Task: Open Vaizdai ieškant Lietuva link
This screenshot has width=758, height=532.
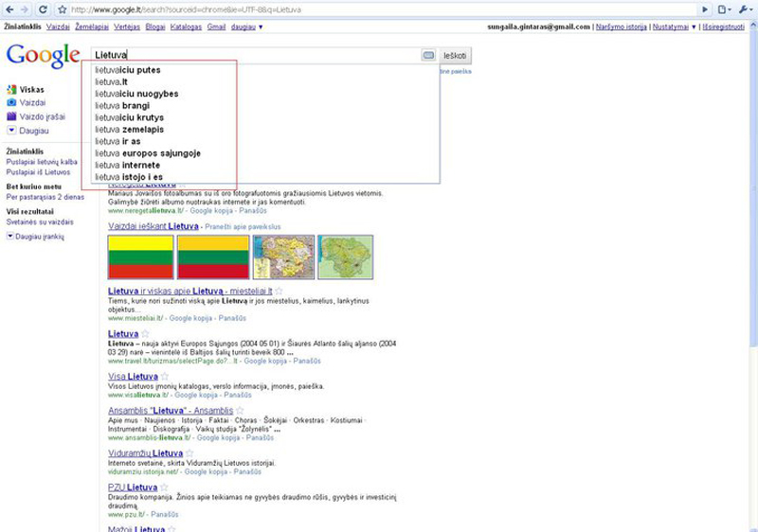Action: point(153,226)
